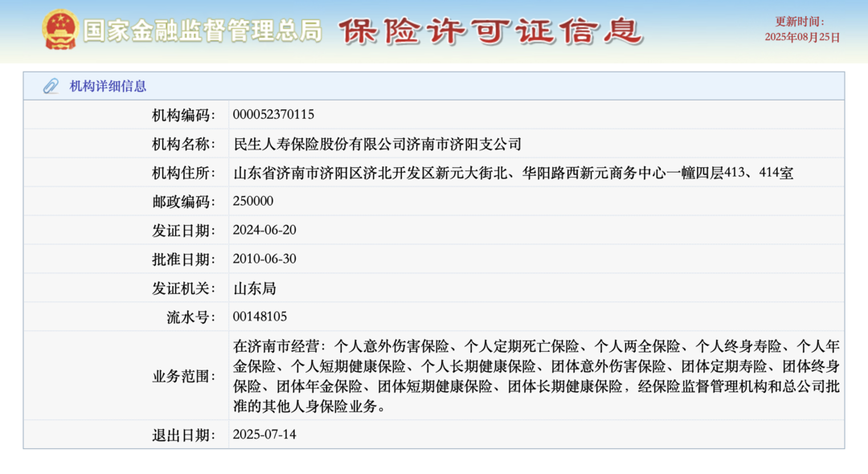Click the 国家金融监督管理总局 header title
Screen dimensions: 868x474
pos(203,31)
